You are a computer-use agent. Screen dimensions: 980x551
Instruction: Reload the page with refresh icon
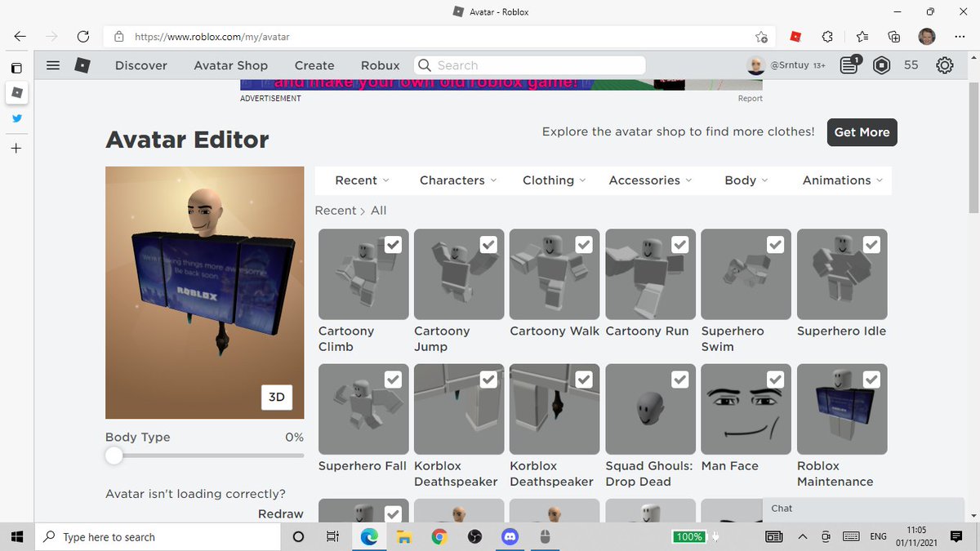click(82, 37)
